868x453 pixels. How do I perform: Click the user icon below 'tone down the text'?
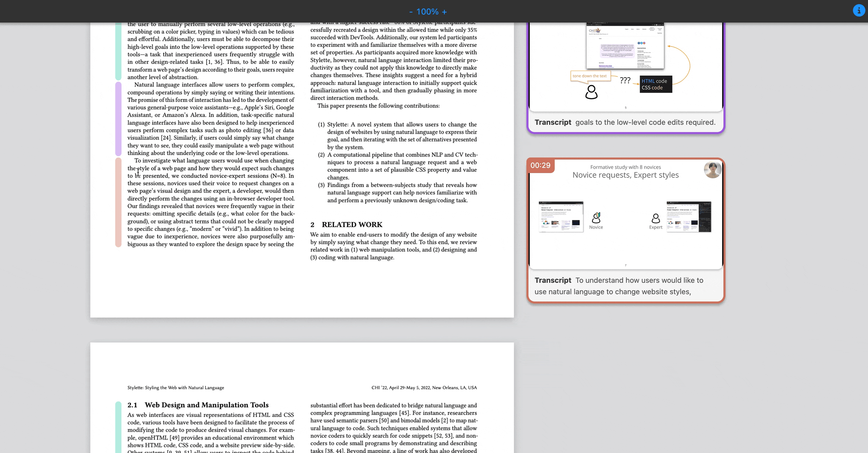[591, 92]
